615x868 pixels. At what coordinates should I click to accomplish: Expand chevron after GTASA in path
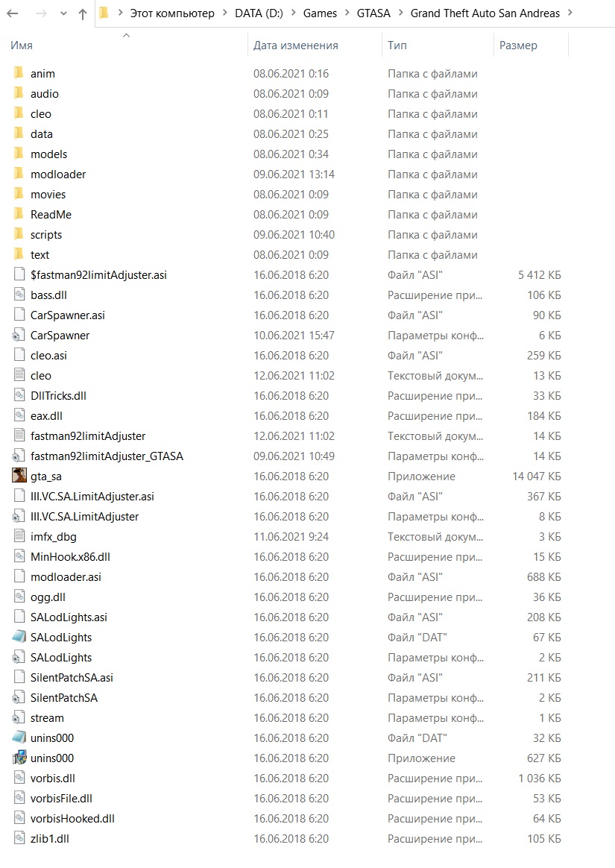(401, 13)
